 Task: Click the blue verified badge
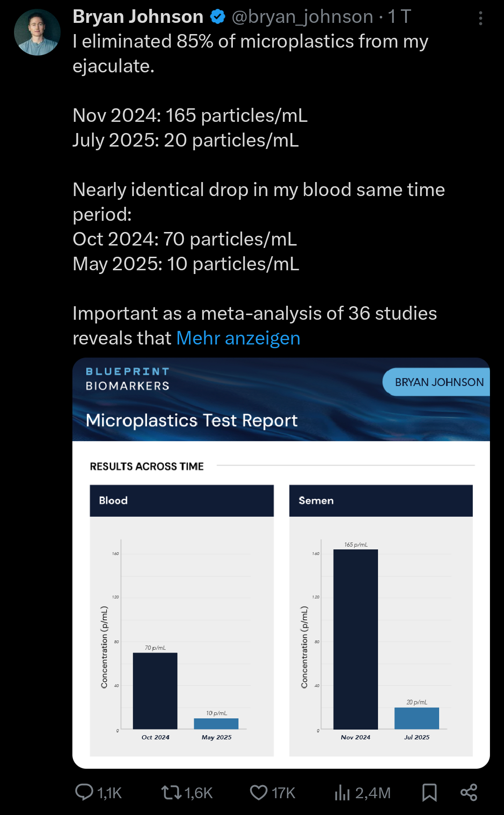pos(217,17)
